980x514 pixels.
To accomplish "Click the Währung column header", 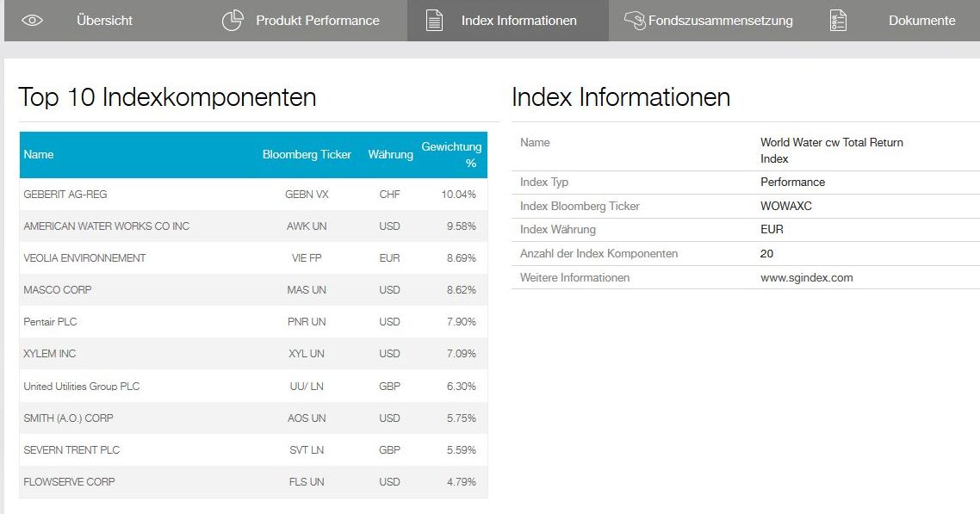I will 389,155.
